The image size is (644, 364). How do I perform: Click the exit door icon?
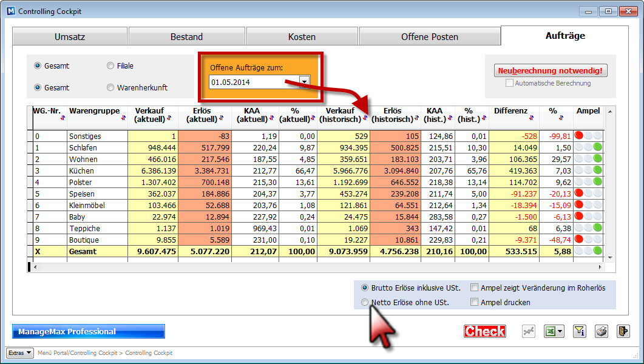[623, 331]
